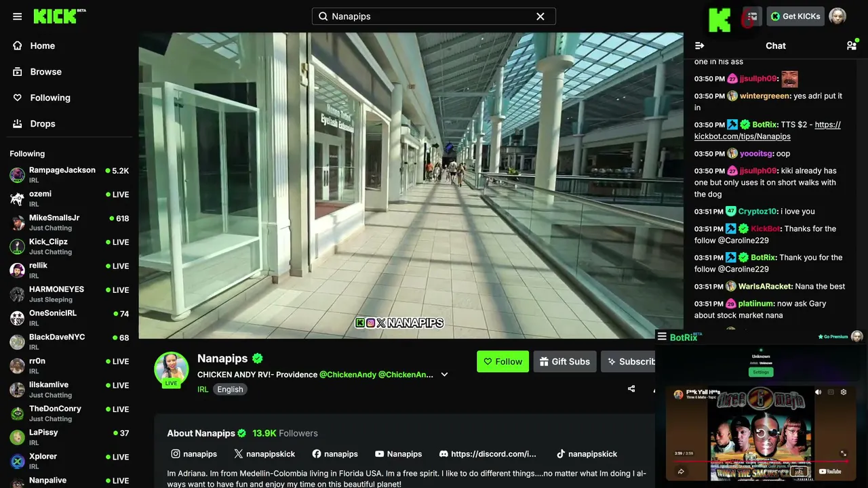Screen dimensions: 868x488
Task: Click the Kick_Clipz channel avatar
Action: (x=17, y=246)
